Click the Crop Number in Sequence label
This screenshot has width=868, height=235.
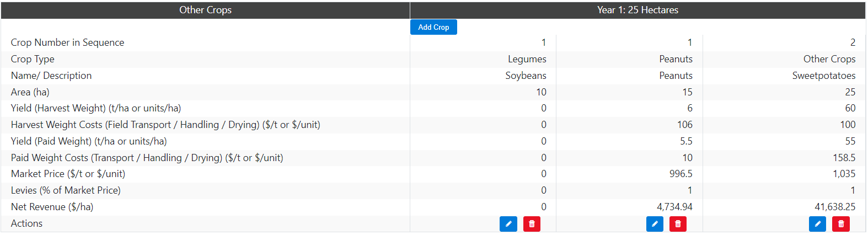67,42
